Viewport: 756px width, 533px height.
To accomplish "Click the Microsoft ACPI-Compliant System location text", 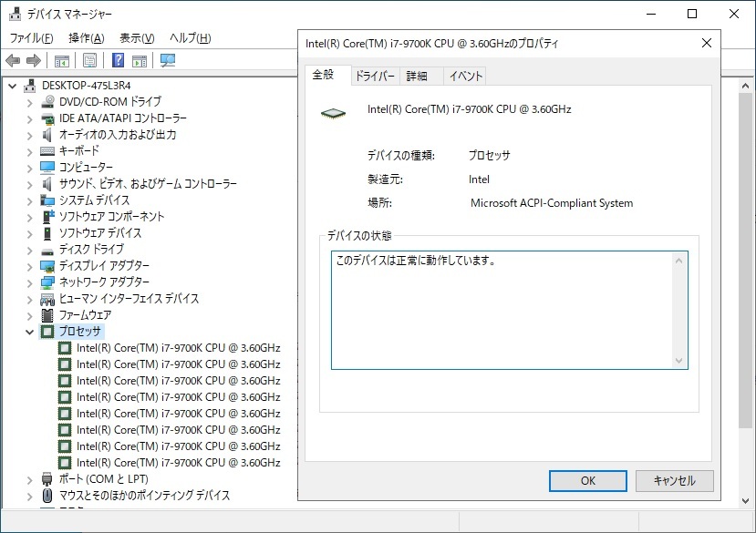I will [x=552, y=203].
